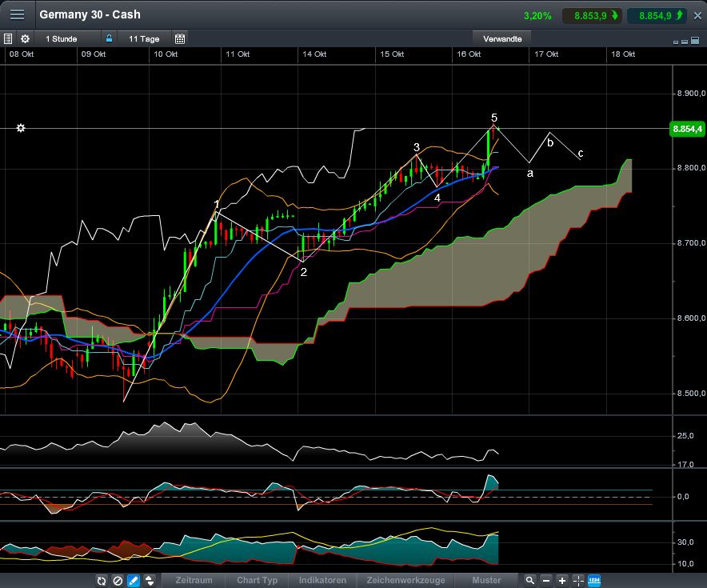The width and height of the screenshot is (707, 588).
Task: Click the 3,20% change value
Action: pyautogui.click(x=537, y=16)
